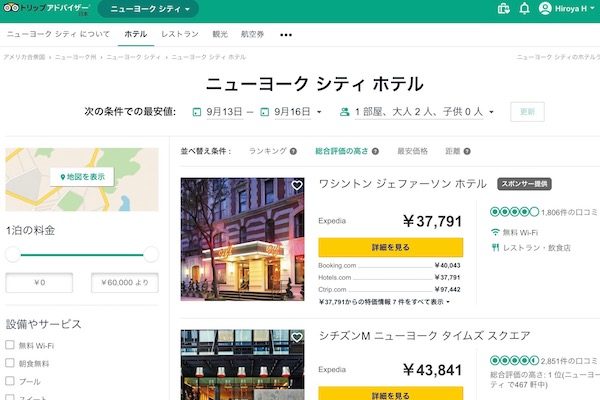
Task: Click the ¥0 minimum price field
Action: coord(39,282)
